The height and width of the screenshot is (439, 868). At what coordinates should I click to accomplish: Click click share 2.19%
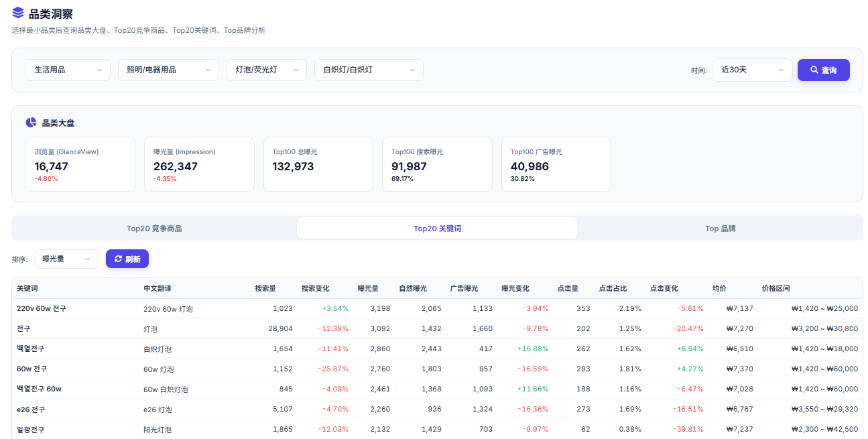(630, 308)
